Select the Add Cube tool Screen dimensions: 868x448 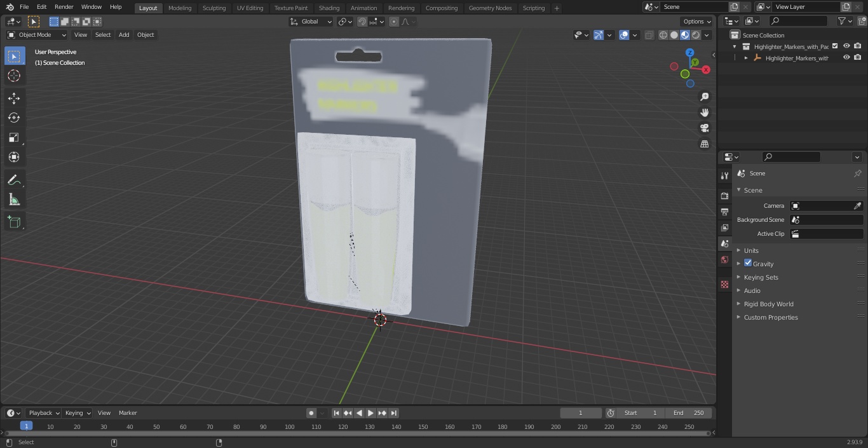(x=14, y=222)
